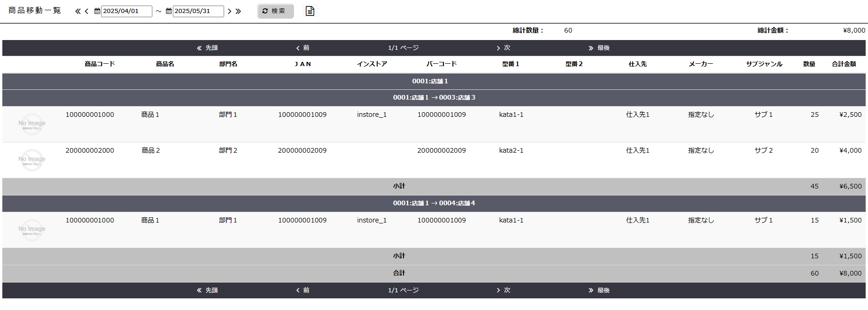Click the 商品移動一覧 page title
Image resolution: width=868 pixels, height=310 pixels.
pyautogui.click(x=34, y=10)
